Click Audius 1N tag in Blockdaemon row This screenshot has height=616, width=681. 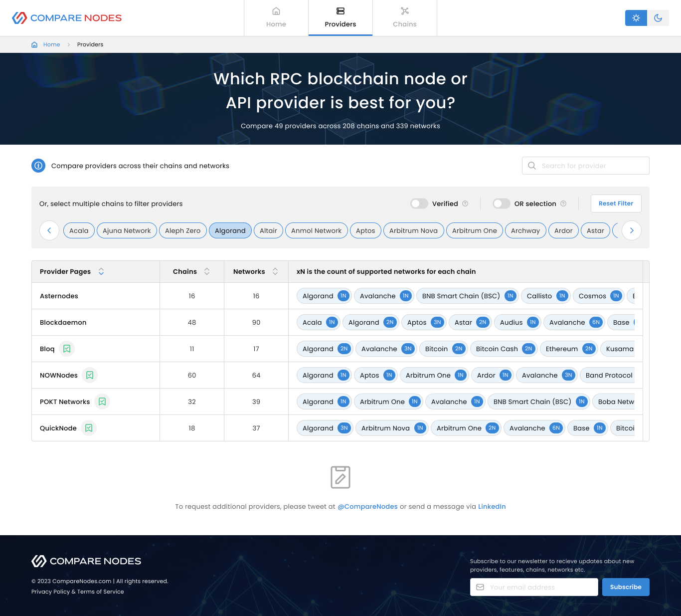[518, 322]
